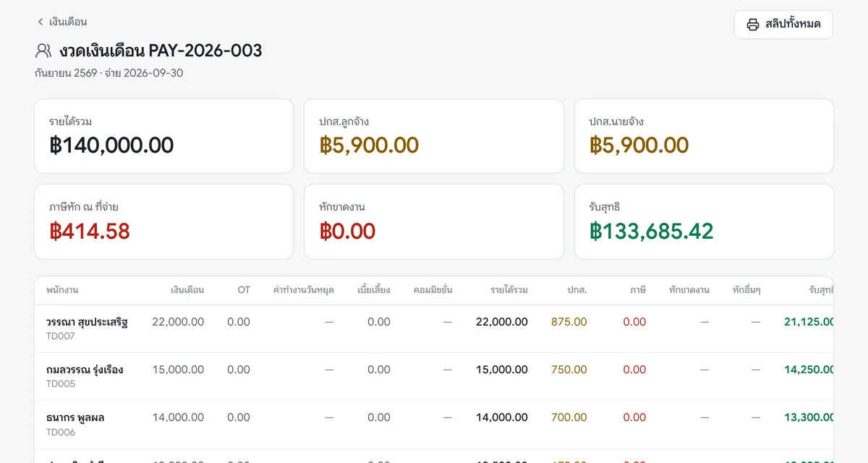868x463 pixels.
Task: Click ปกส. value 875.00 for วรรณา
Action: 569,322
